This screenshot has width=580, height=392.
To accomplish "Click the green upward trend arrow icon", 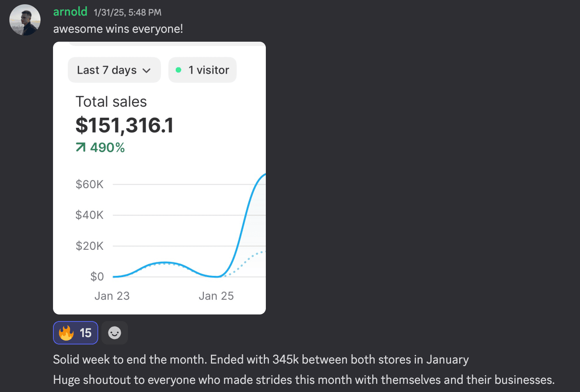I will point(81,147).
